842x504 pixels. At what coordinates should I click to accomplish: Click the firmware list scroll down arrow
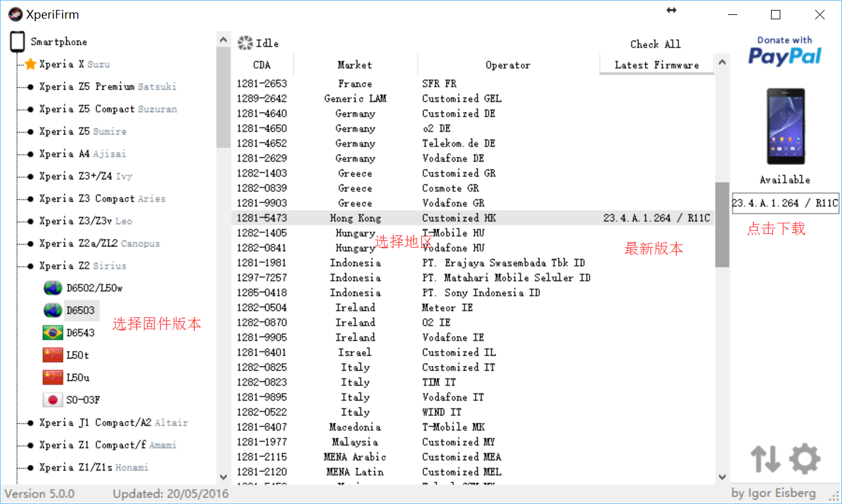click(x=722, y=477)
